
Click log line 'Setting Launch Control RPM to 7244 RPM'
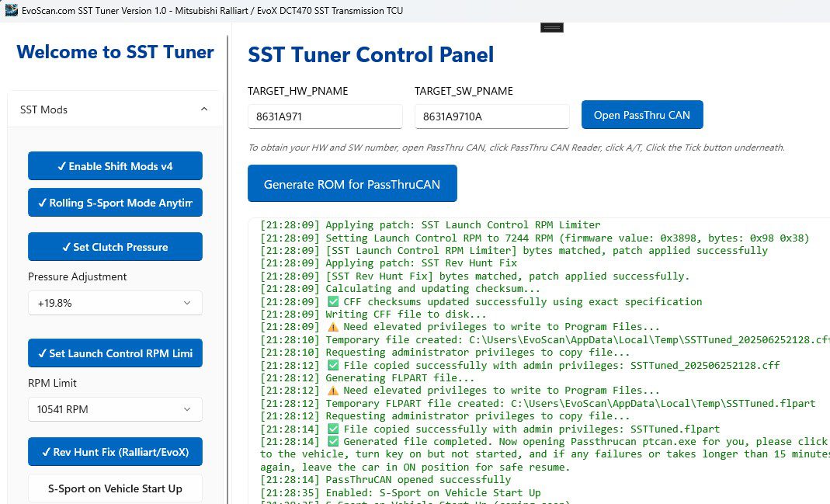[535, 238]
